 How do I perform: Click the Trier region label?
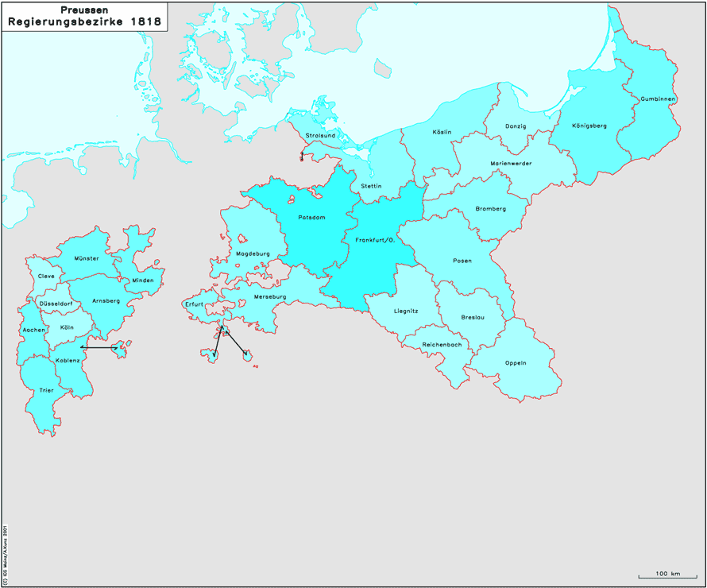click(46, 390)
